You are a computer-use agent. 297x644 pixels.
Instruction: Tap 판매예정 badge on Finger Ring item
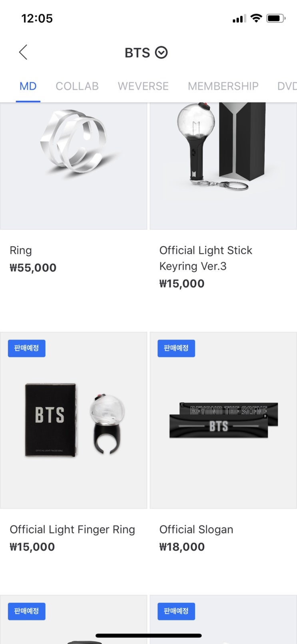27,348
